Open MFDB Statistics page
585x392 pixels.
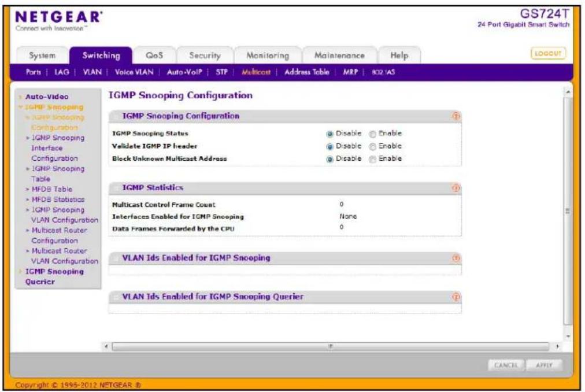pyautogui.click(x=58, y=199)
